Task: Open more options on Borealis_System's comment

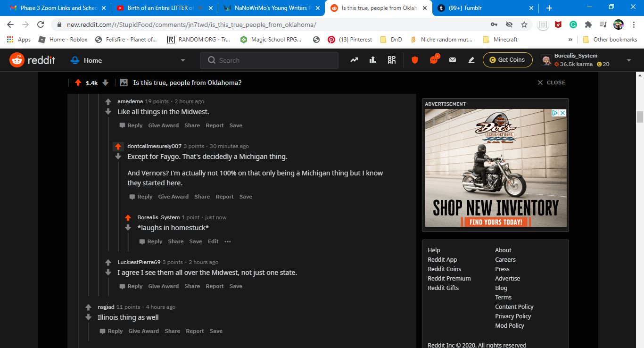Action: click(228, 241)
